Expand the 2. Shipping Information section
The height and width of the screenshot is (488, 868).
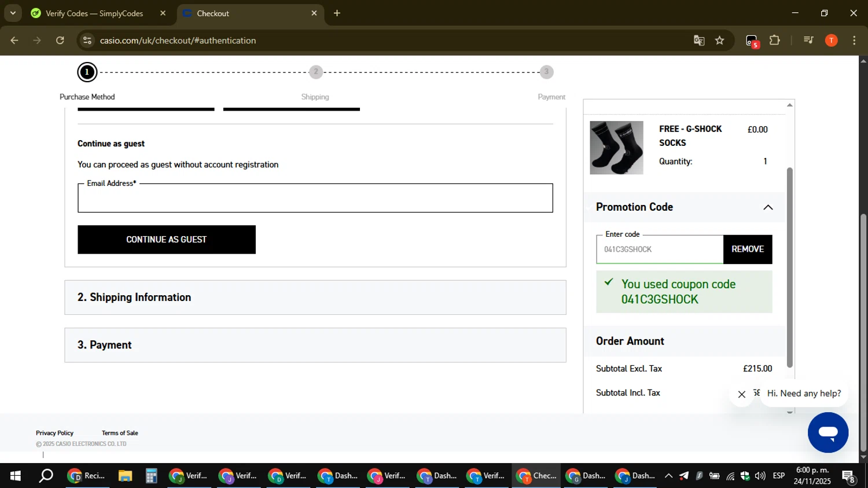[x=315, y=298]
